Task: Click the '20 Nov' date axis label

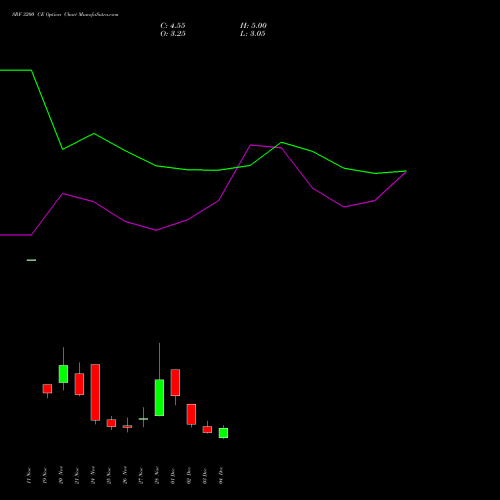Action: [x=61, y=476]
